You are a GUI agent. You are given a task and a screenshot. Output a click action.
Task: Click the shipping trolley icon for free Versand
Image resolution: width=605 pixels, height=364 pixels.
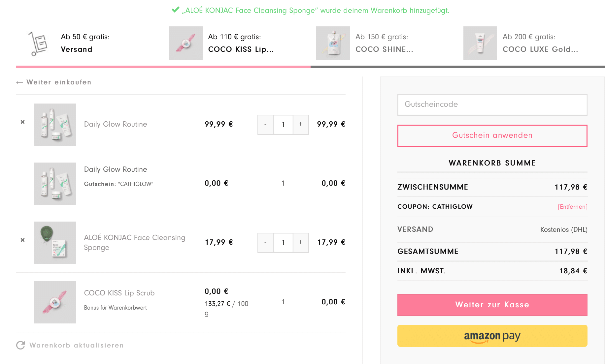38,44
